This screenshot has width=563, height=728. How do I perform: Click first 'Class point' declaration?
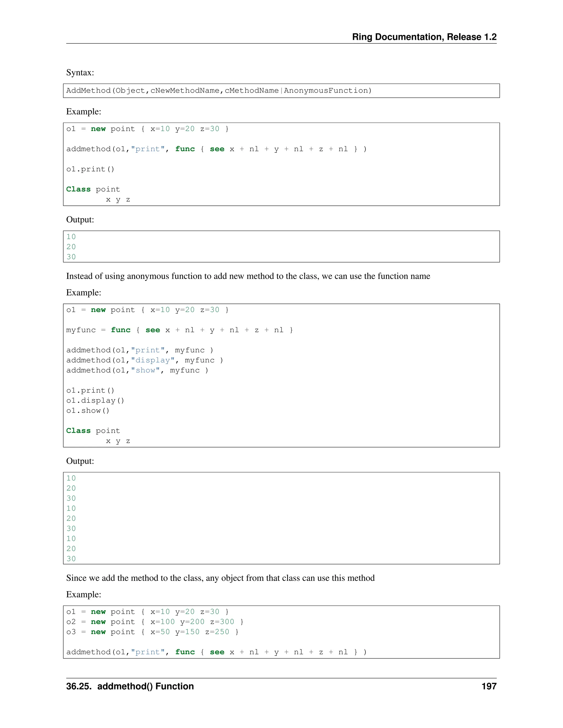[93, 189]
